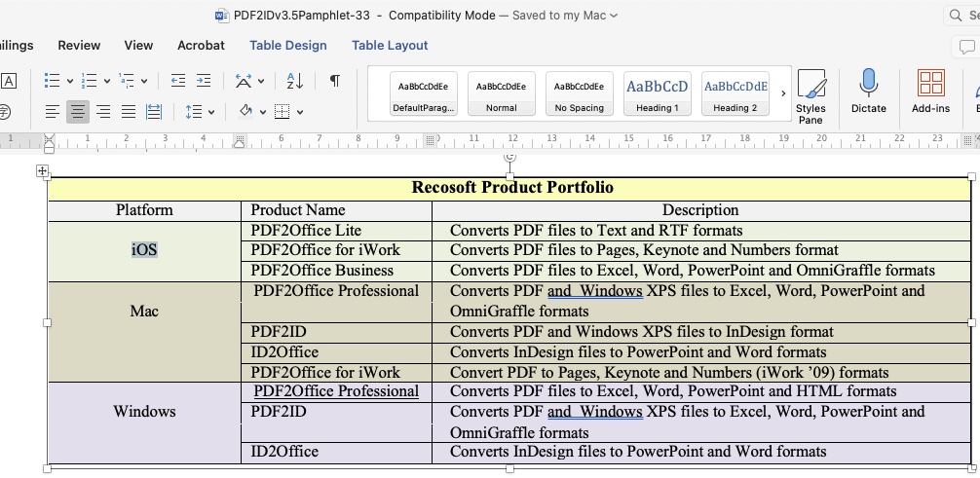The height and width of the screenshot is (478, 980).
Task: Sort the table with the A-Z icon
Action: click(295, 81)
